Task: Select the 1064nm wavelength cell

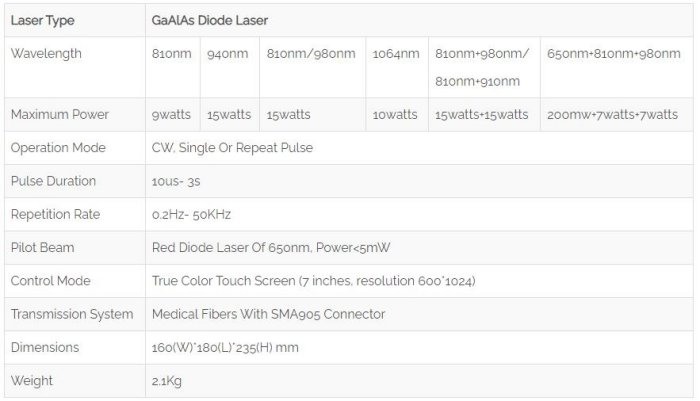Action: coord(396,53)
